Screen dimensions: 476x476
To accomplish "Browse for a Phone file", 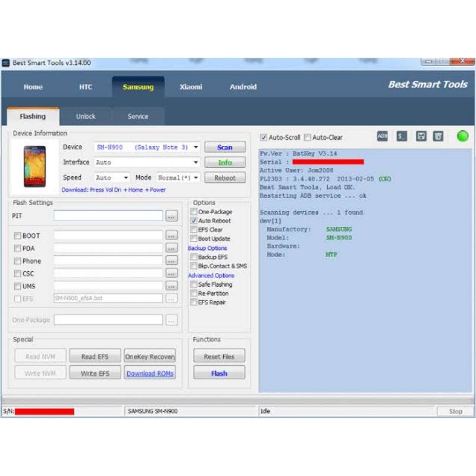I will (x=171, y=261).
